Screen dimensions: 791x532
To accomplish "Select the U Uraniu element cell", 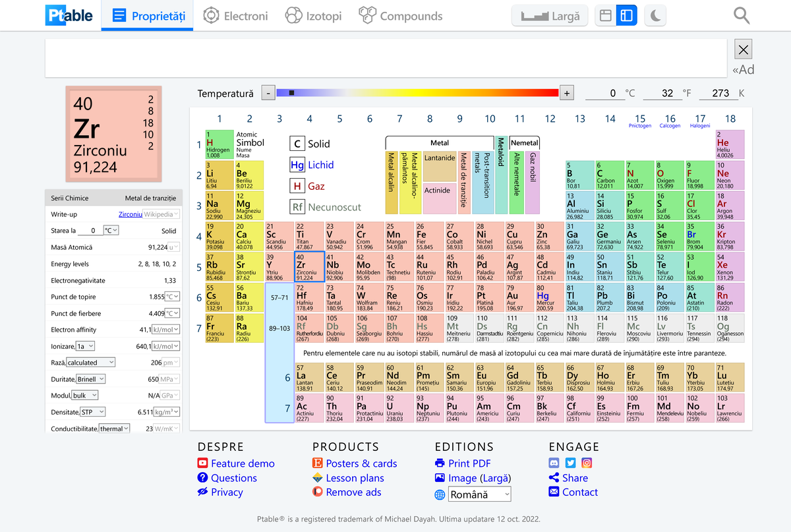I will click(x=399, y=408).
